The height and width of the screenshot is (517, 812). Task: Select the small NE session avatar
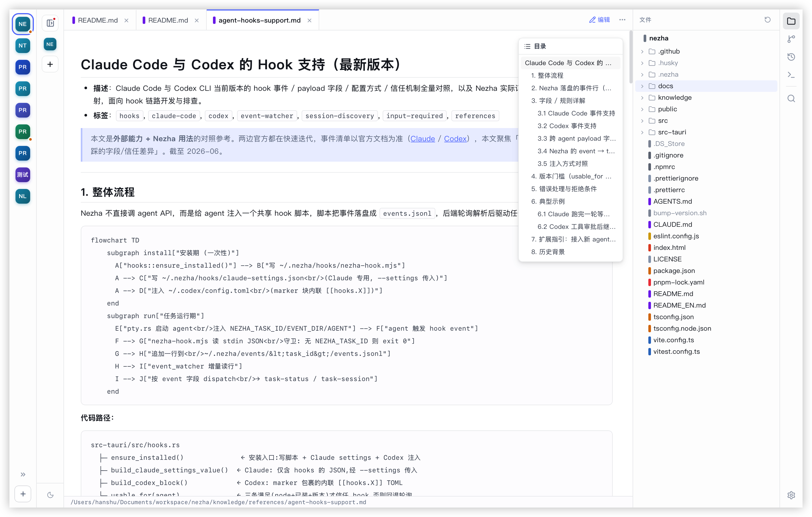50,44
